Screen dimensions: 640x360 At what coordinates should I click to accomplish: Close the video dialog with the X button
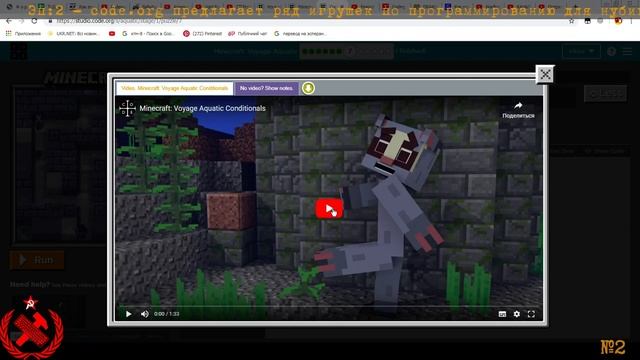click(x=545, y=74)
